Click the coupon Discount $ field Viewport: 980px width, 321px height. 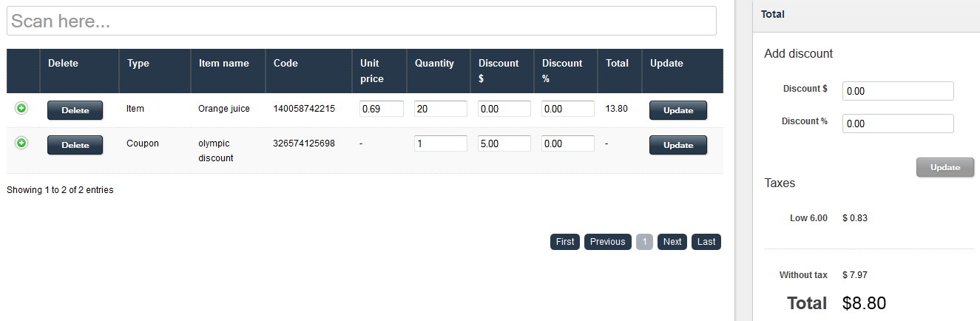[504, 143]
